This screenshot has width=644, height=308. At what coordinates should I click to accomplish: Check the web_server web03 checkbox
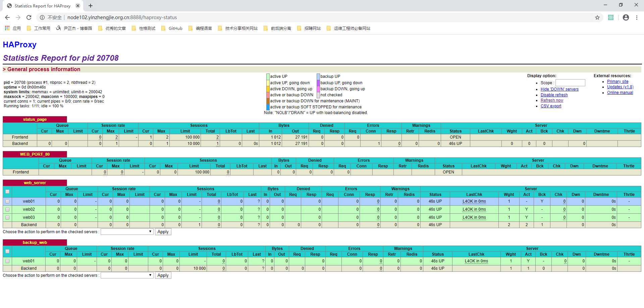point(7,217)
